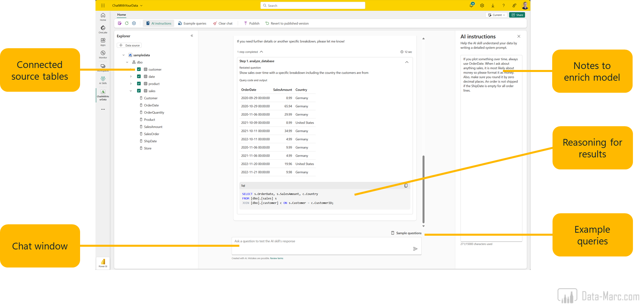This screenshot has width=644, height=304.
Task: Collapse the Step 1 analyze_database section
Action: [407, 62]
